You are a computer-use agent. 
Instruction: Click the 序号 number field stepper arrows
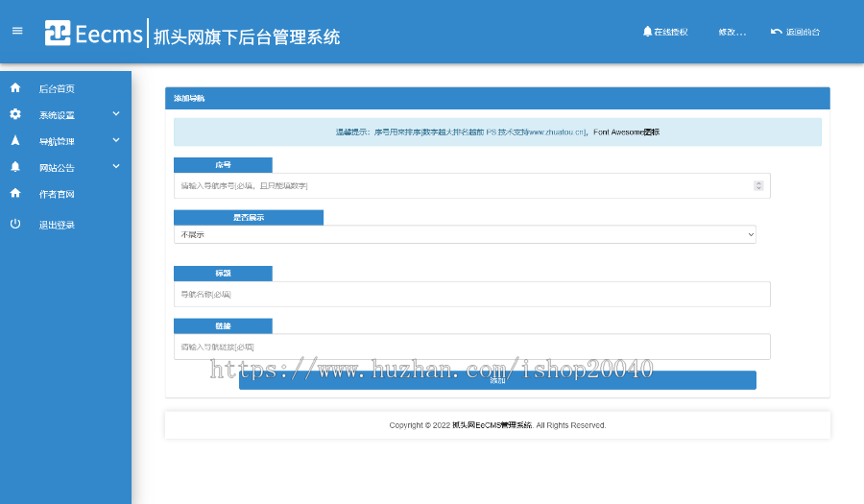[758, 185]
